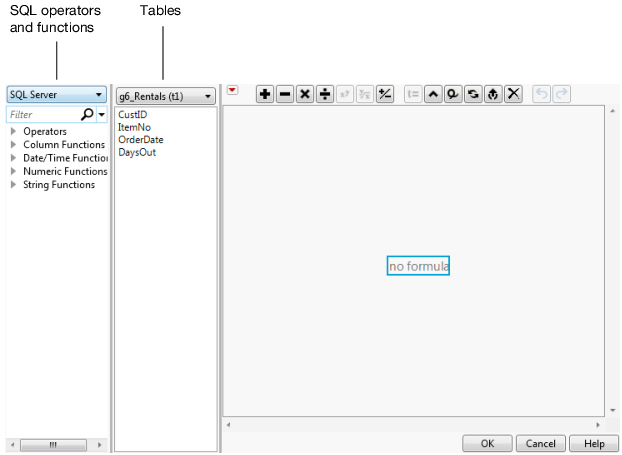Click the Divide operator button
The width and height of the screenshot is (622, 455).
coord(325,94)
